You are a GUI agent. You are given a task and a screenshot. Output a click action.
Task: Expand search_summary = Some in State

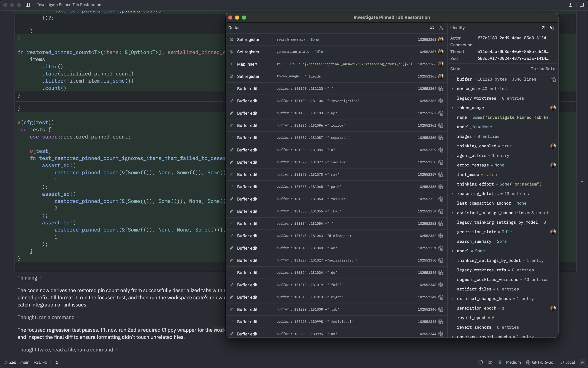click(x=452, y=241)
